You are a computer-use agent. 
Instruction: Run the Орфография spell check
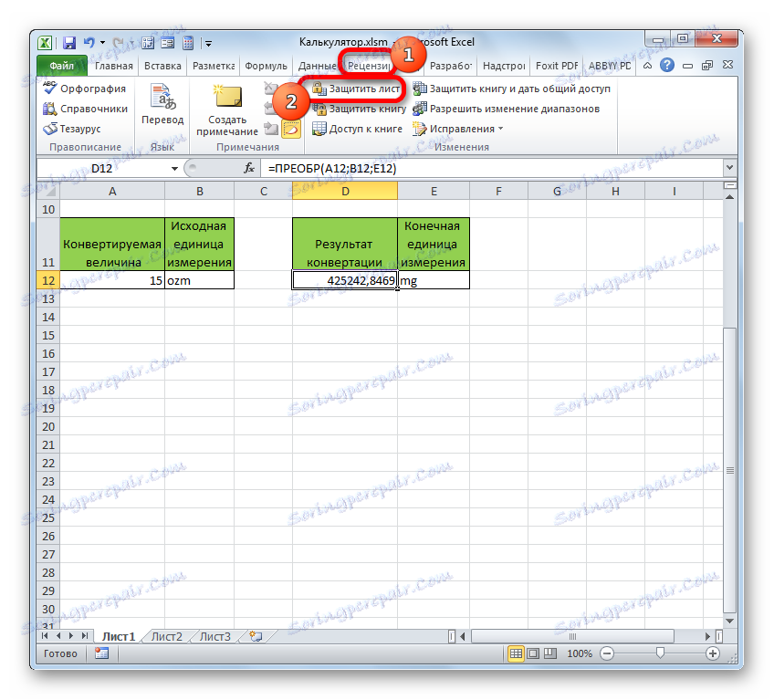84,89
